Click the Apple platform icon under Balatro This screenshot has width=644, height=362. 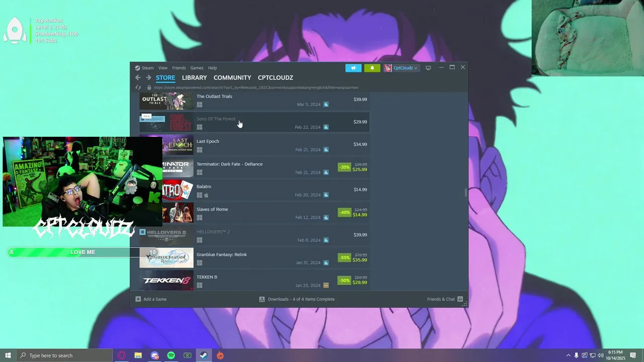[x=206, y=195]
